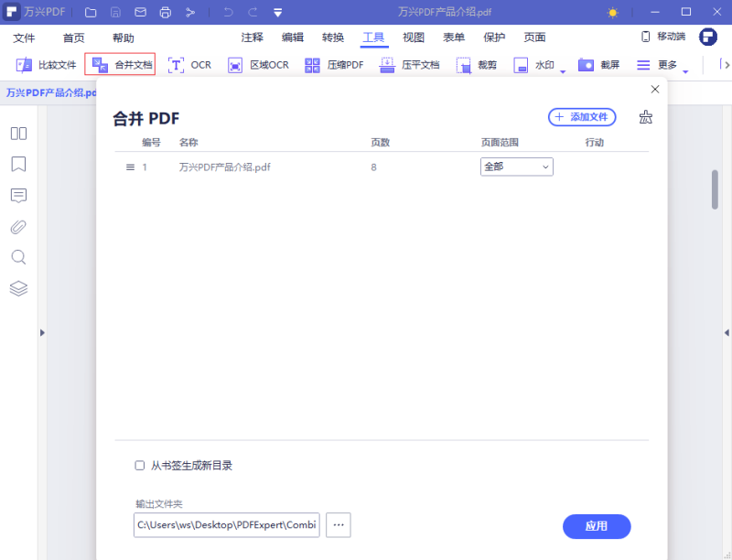Click the 添加文件 button
Viewport: 732px width, 560px height.
582,117
